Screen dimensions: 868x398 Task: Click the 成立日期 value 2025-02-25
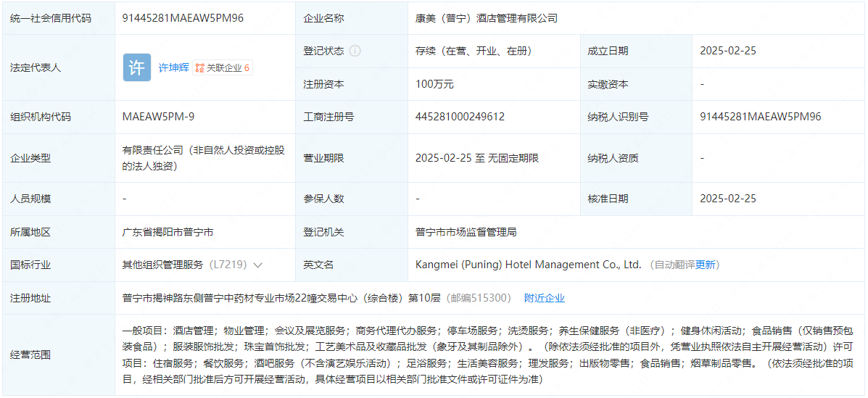pos(728,51)
